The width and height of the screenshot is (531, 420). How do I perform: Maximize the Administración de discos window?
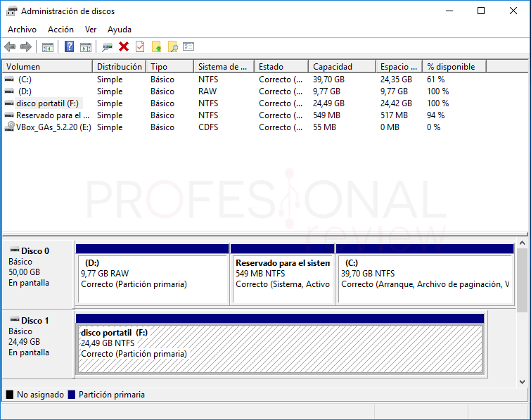click(481, 11)
